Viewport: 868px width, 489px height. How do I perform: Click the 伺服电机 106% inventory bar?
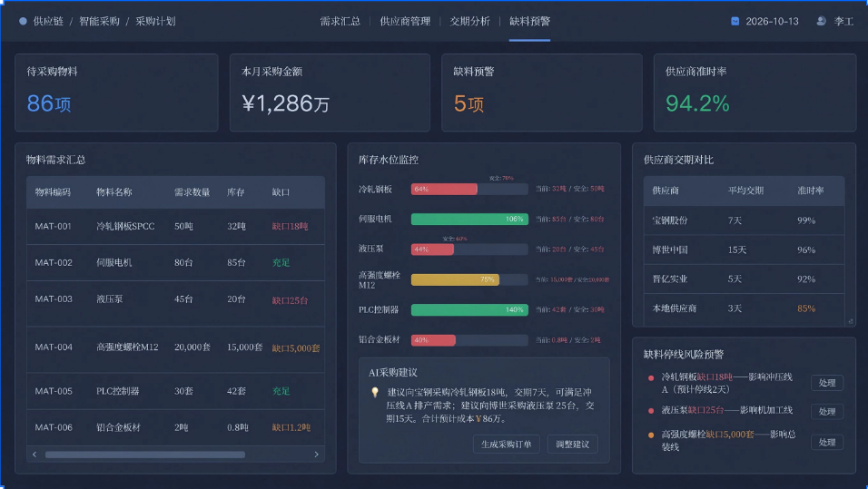click(469, 219)
